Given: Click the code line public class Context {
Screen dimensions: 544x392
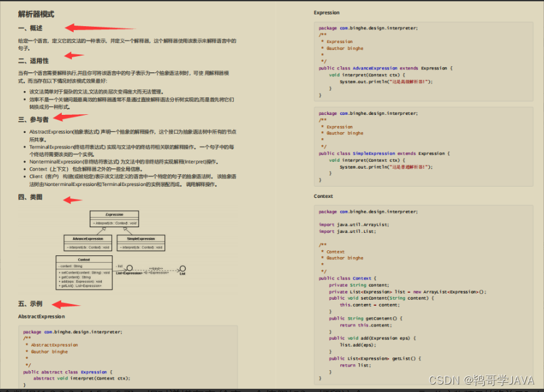Looking at the screenshot, I should click(x=347, y=278).
